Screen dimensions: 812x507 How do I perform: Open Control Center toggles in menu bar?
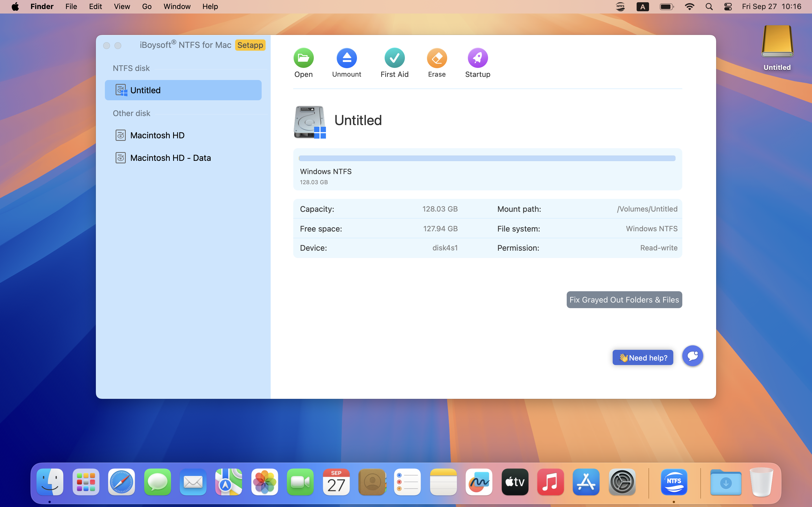(x=727, y=7)
